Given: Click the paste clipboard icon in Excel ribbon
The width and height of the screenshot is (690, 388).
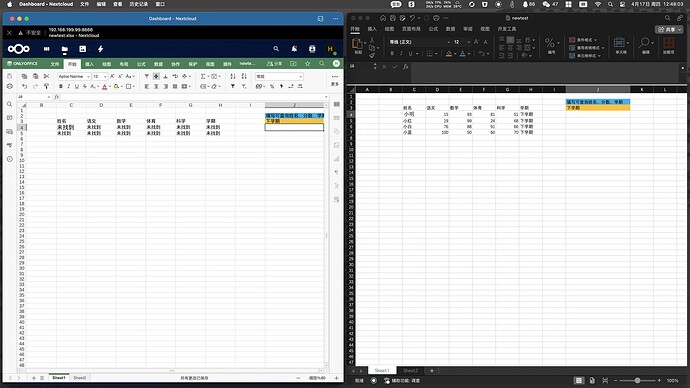Looking at the screenshot, I should [357, 44].
